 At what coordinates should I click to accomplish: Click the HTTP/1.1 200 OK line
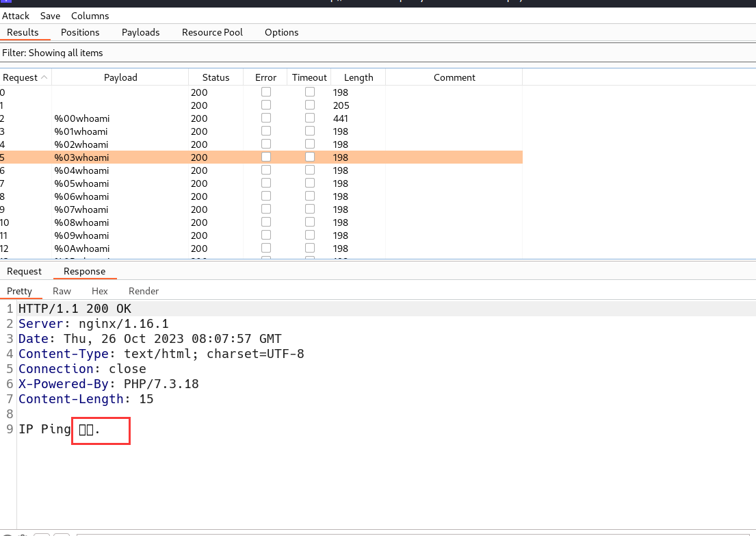pyautogui.click(x=75, y=309)
